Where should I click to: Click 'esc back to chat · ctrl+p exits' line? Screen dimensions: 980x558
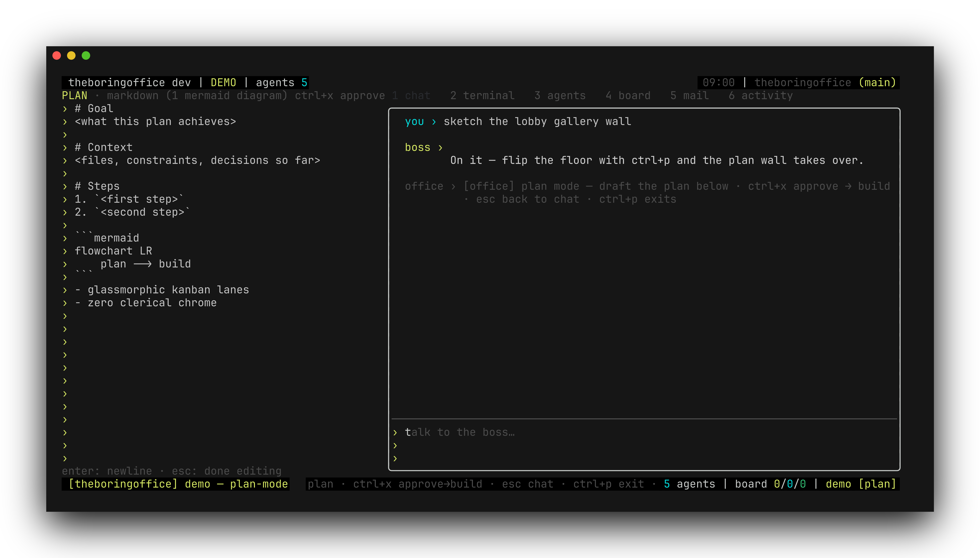coord(576,199)
